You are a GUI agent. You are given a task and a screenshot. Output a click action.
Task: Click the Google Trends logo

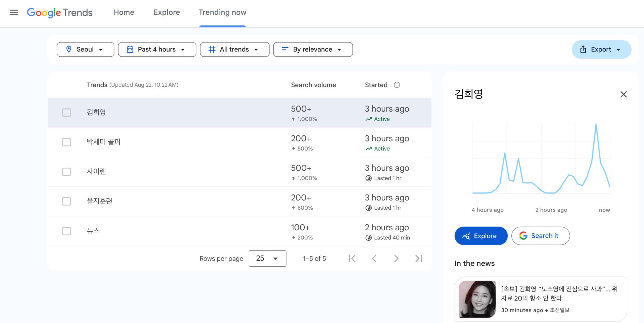point(60,13)
